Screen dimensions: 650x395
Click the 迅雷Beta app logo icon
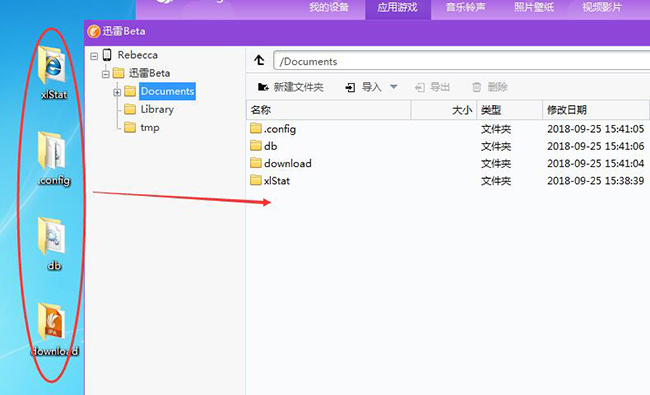click(94, 31)
